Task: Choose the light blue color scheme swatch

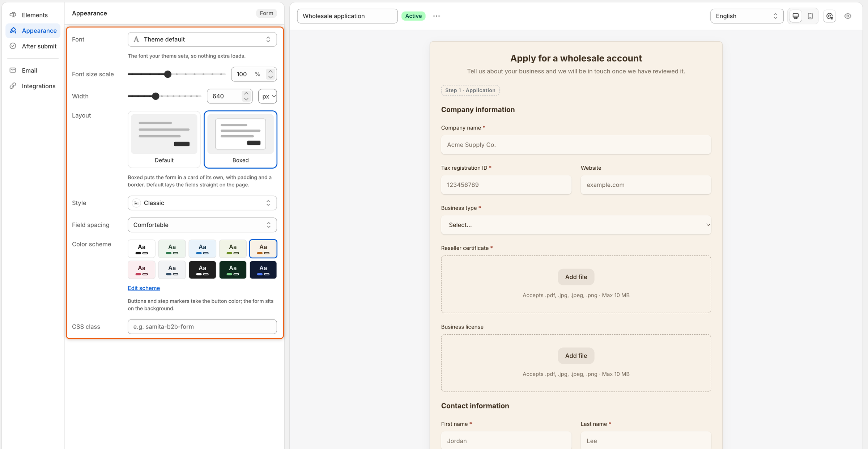Action: click(x=202, y=249)
